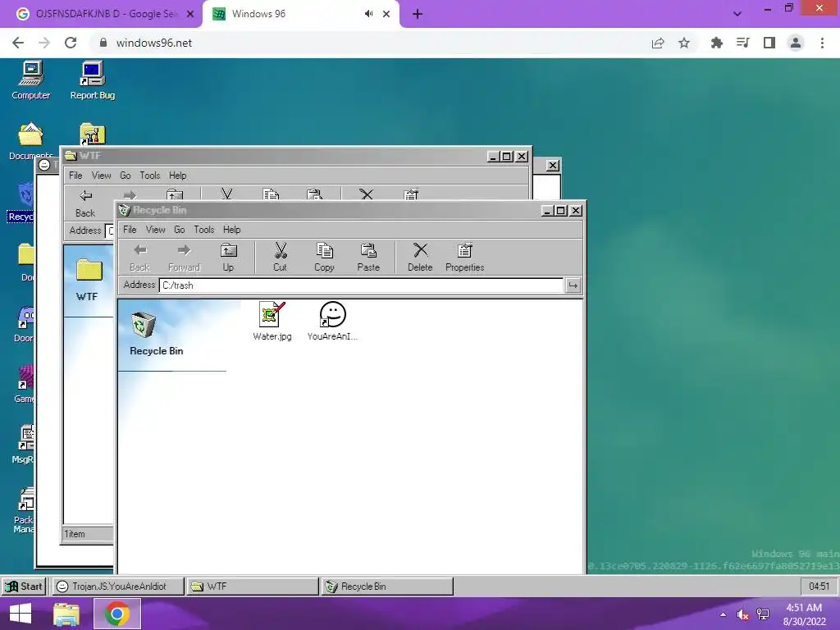This screenshot has width=840, height=630.
Task: Open File Explorer from the taskbar
Action: point(66,614)
